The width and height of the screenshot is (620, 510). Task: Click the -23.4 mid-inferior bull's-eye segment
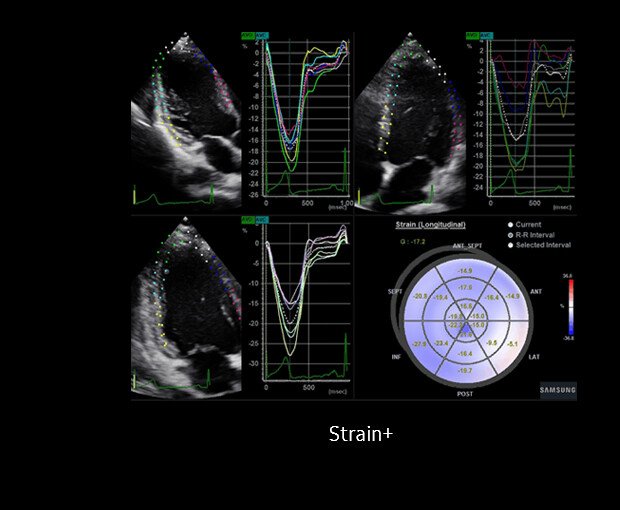pos(441,344)
